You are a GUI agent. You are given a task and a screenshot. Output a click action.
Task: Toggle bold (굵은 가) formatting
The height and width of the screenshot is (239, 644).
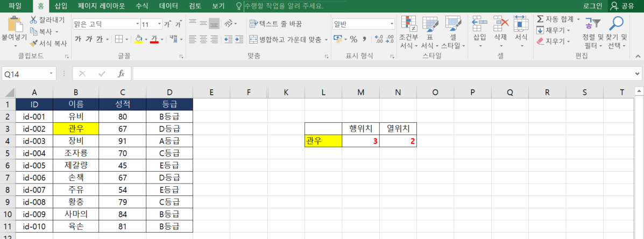(78, 39)
